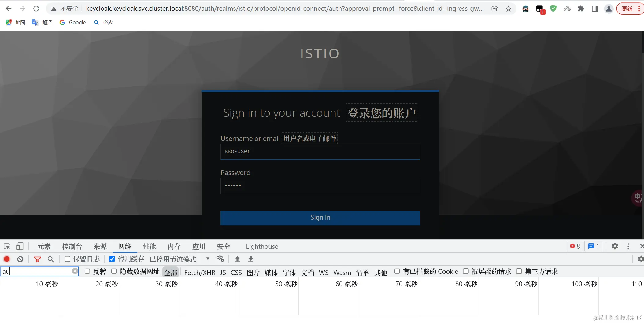Viewport: 644px width, 323px height.
Task: Open the extensions puzzle menu
Action: tap(581, 9)
